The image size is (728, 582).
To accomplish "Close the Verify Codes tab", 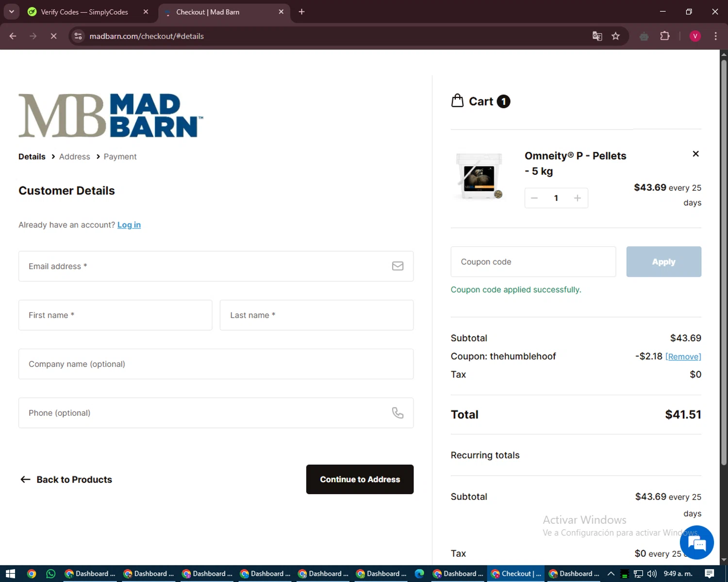I will point(146,12).
